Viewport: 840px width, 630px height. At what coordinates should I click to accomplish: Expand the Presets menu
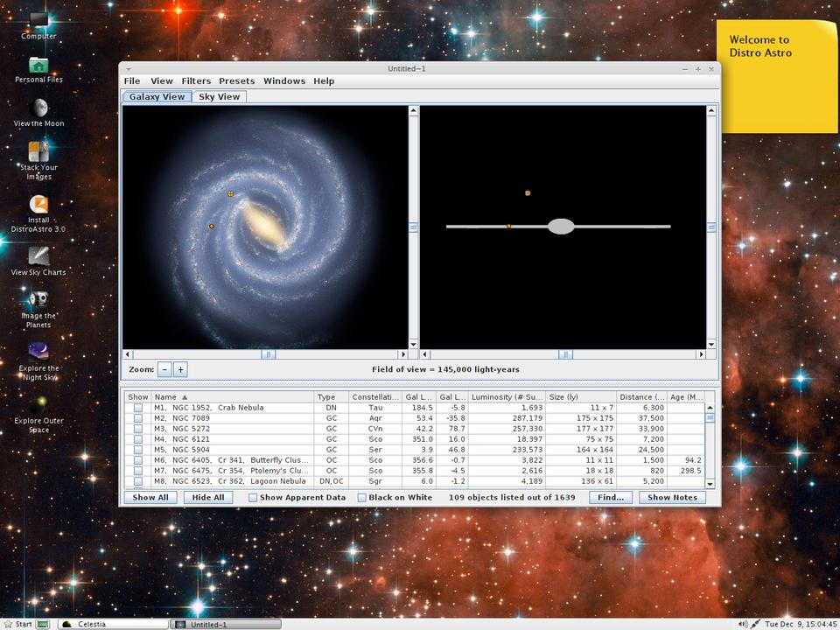tap(236, 81)
